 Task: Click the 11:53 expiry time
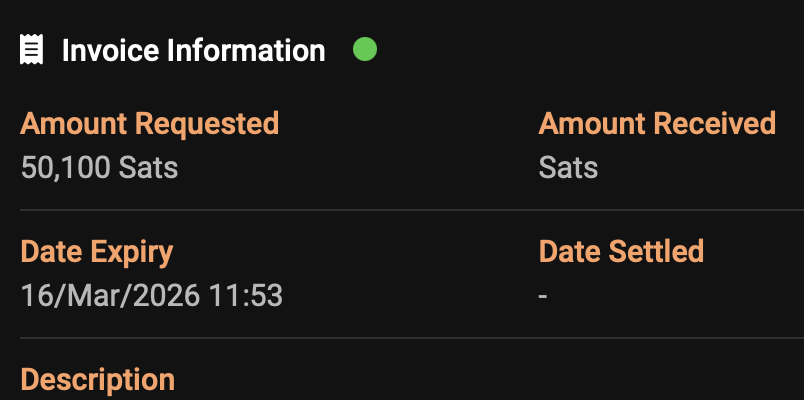tap(251, 295)
